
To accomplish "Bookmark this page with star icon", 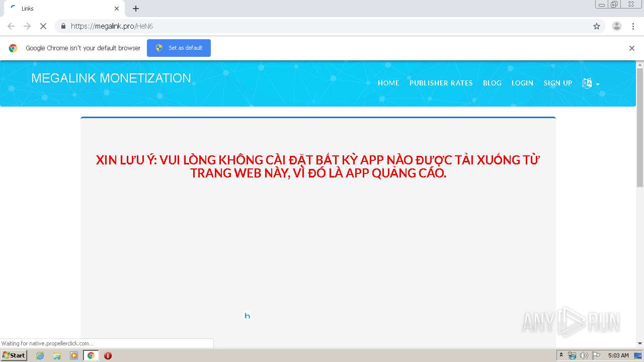I will [x=597, y=26].
